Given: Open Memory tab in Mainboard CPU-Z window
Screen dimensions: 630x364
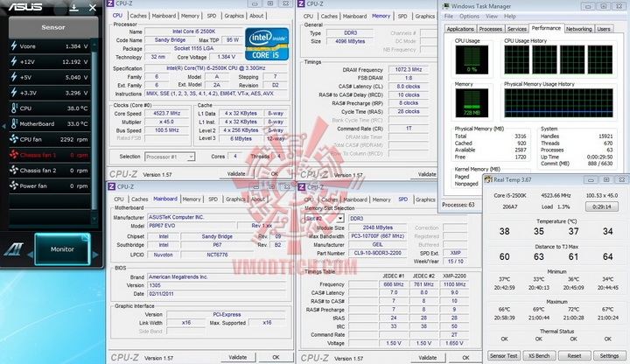Looking at the screenshot, I should pos(192,199).
